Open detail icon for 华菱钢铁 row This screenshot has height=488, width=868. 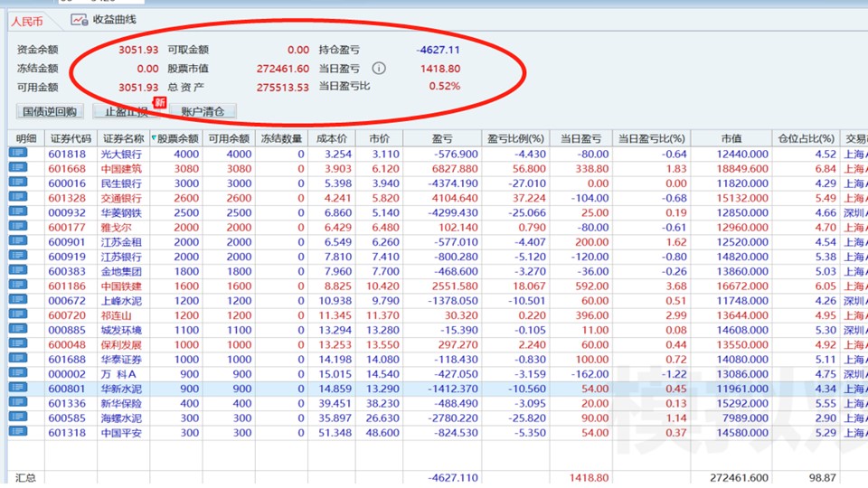(18, 212)
